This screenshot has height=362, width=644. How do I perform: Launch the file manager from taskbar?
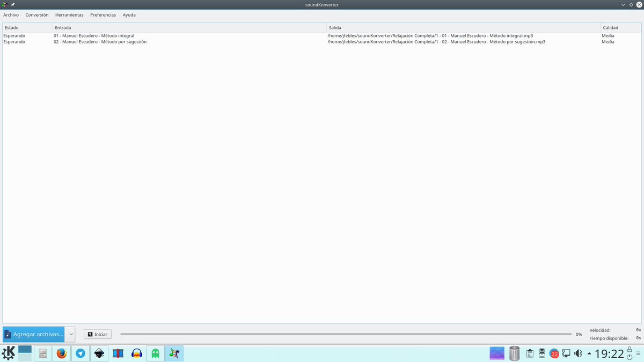(x=43, y=353)
